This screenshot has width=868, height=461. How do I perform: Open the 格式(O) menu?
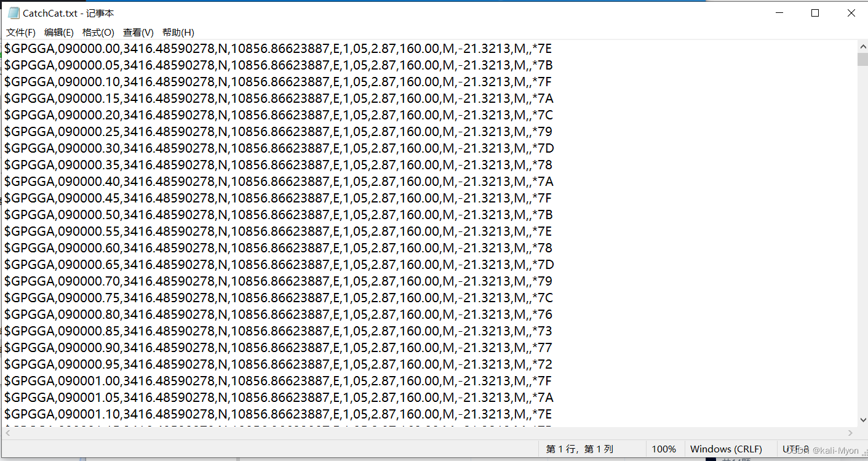coord(98,32)
